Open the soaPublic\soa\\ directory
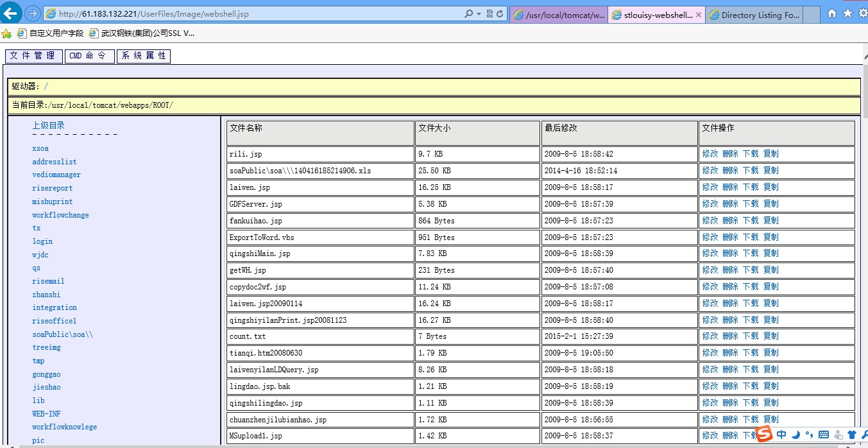868x448 pixels. (63, 334)
